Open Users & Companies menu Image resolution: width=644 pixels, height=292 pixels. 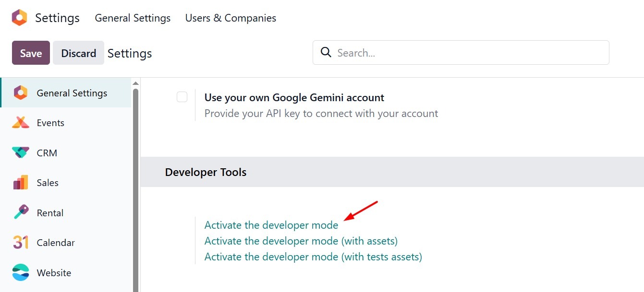click(231, 18)
